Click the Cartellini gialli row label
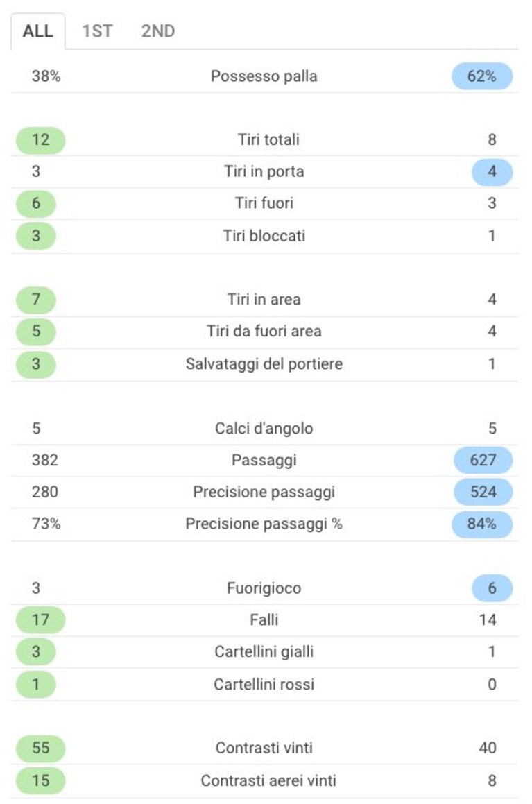 [x=264, y=651]
